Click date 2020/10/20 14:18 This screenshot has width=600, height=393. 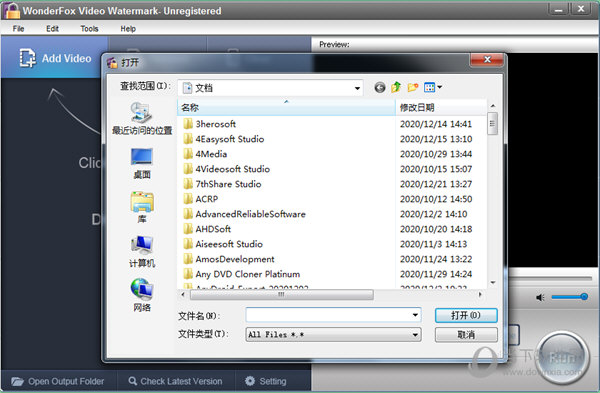[x=436, y=229]
